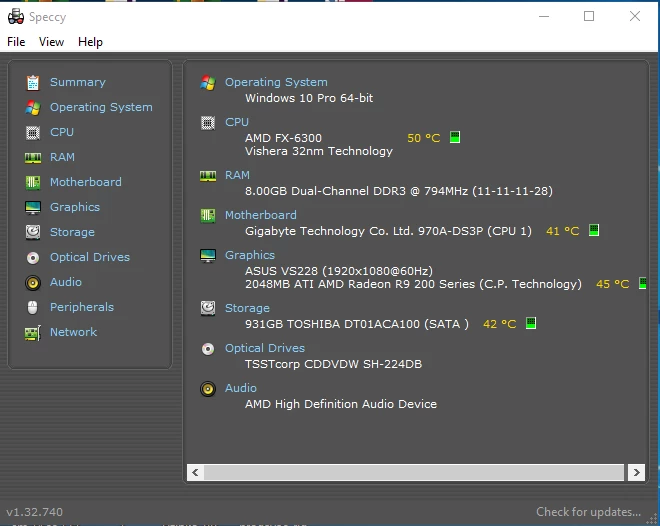The height and width of the screenshot is (526, 660).
Task: Click storage temperature green status indicator
Action: (x=531, y=323)
